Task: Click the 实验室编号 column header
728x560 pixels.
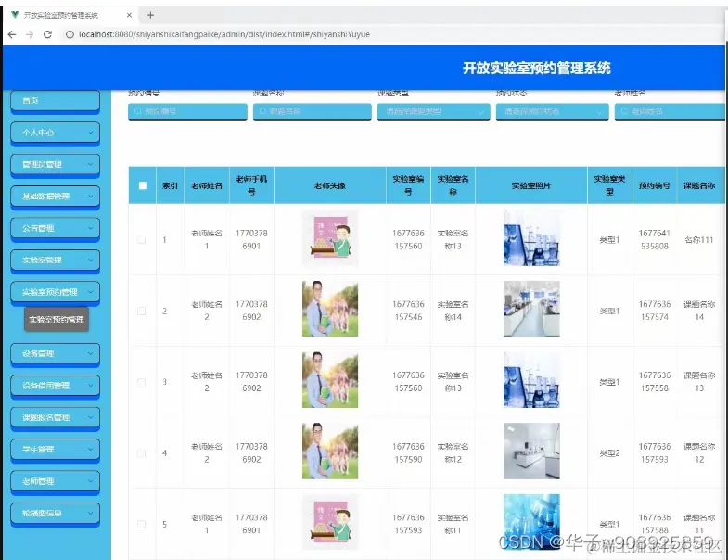Action: pyautogui.click(x=408, y=185)
